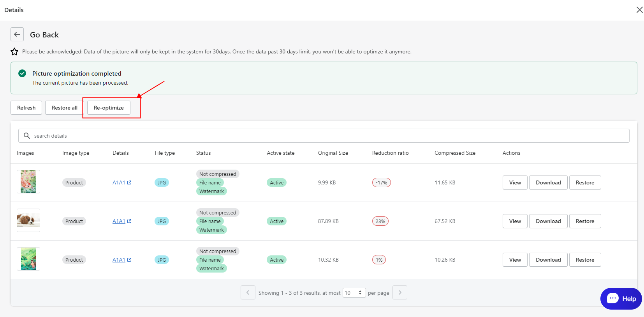Screen dimensions: 644x317
Task: Click the search magnifier icon
Action: tap(27, 136)
